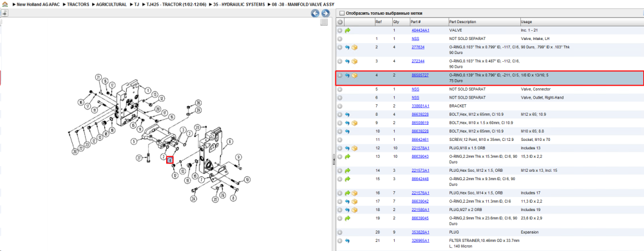Select highlighted callout 4 in diagram
This screenshot has height=251, width=644.
click(169, 160)
